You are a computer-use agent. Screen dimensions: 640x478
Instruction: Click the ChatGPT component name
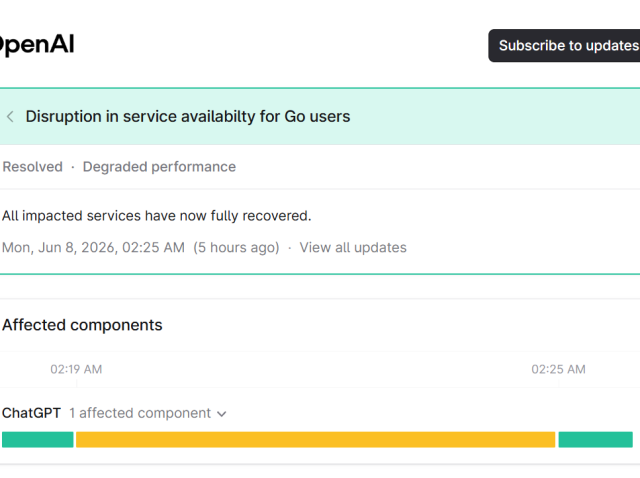tap(31, 413)
